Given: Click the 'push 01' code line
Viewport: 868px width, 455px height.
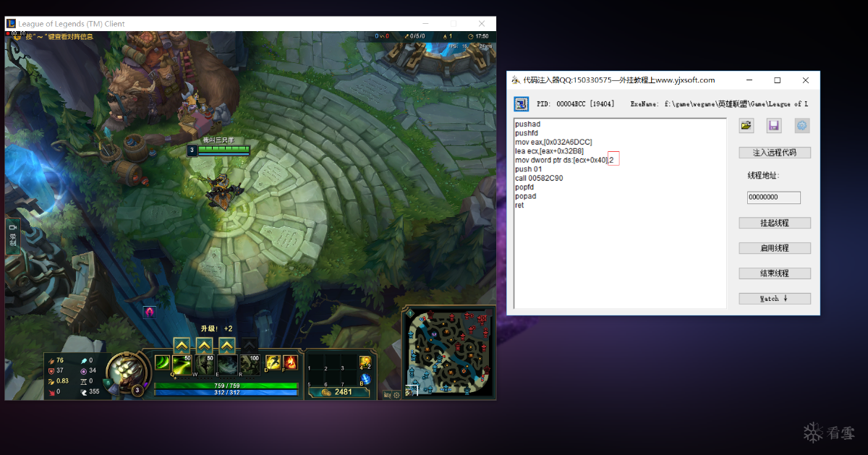Looking at the screenshot, I should click(528, 169).
